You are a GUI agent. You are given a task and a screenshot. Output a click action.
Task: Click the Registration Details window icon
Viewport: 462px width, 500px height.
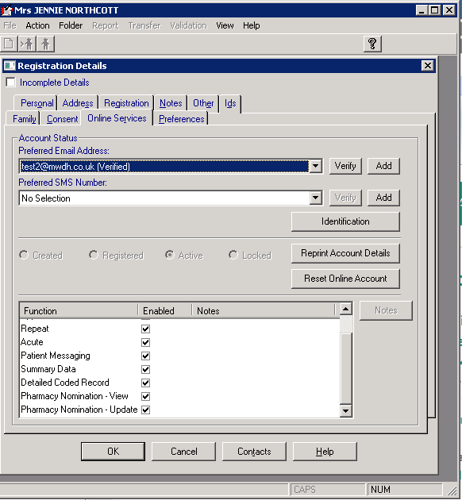coord(10,66)
